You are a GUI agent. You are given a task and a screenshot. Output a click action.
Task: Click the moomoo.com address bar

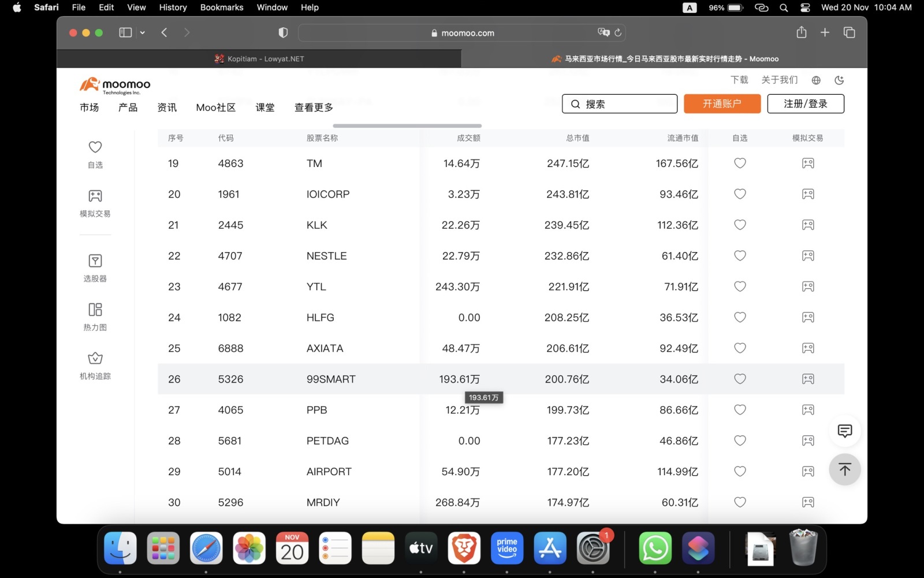(462, 33)
